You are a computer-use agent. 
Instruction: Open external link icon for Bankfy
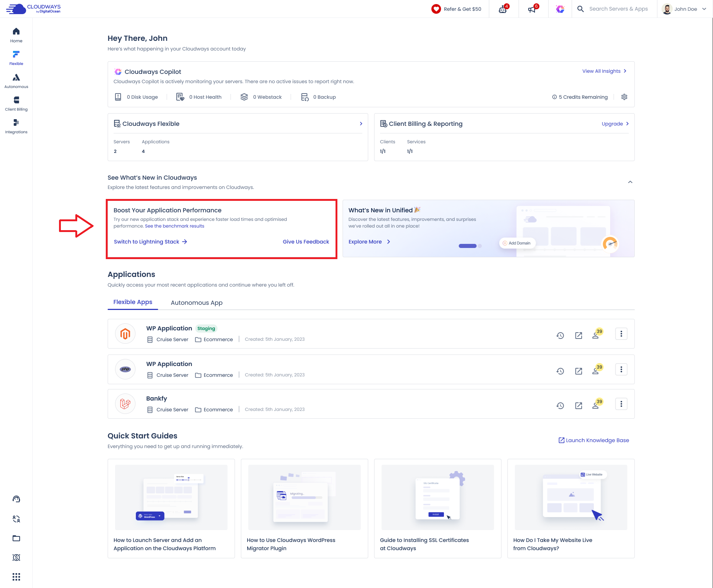tap(578, 406)
